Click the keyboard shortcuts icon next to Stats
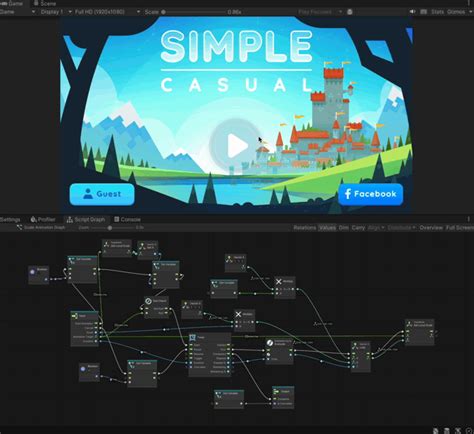 424,12
